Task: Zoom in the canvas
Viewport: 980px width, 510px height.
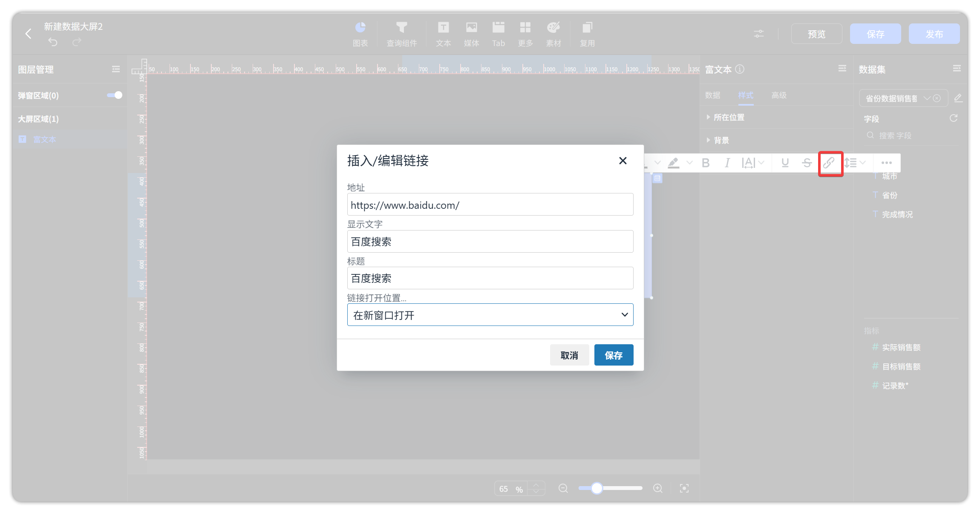Action: tap(658, 488)
